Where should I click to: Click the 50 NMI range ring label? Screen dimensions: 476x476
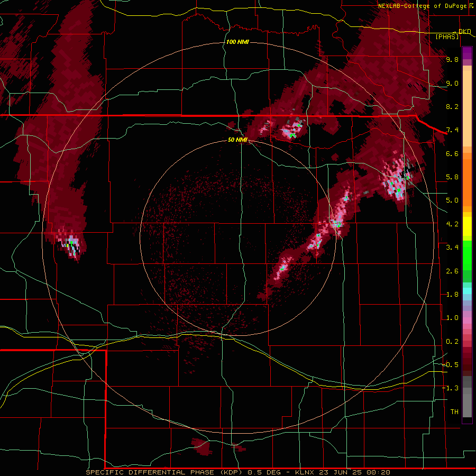pos(237,140)
